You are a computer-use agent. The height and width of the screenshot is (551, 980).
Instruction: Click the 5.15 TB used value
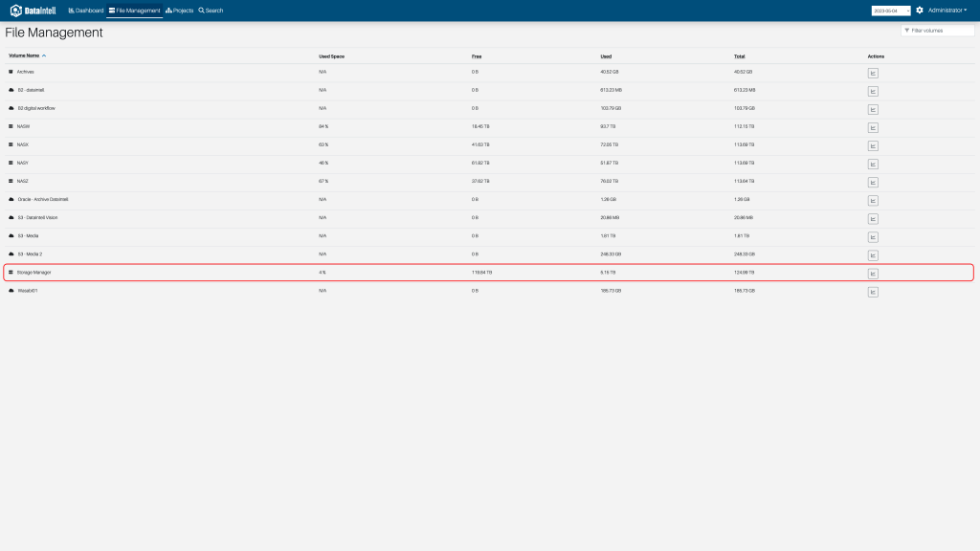click(608, 273)
